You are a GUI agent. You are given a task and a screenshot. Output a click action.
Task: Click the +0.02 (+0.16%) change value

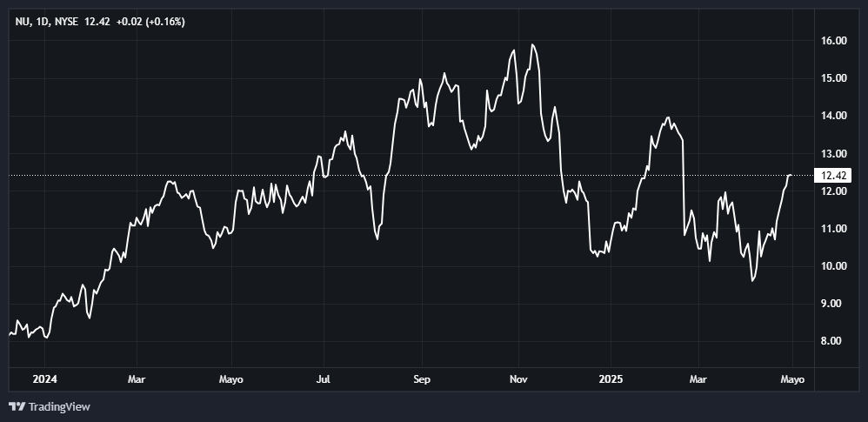pos(150,22)
